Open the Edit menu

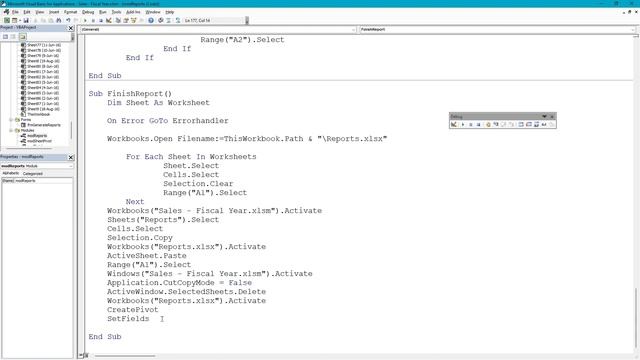tap(27, 12)
